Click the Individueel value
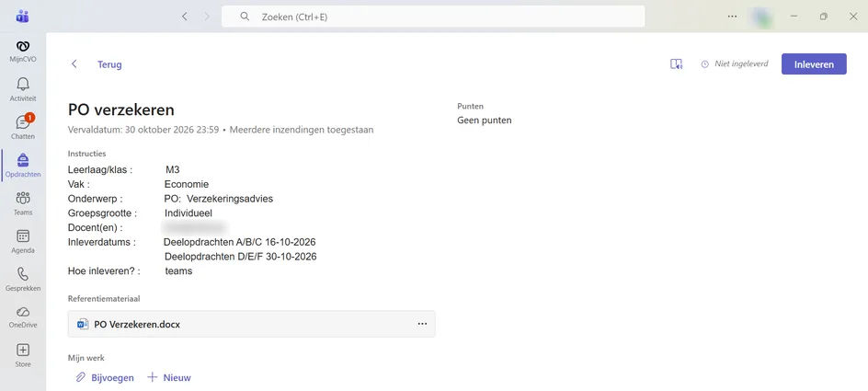The image size is (868, 391). tap(188, 213)
